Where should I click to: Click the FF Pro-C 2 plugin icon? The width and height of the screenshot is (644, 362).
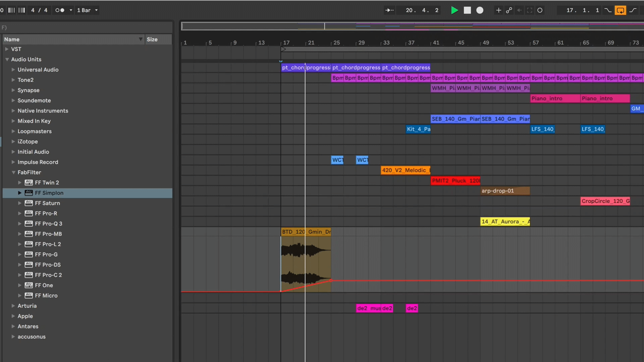pos(29,275)
